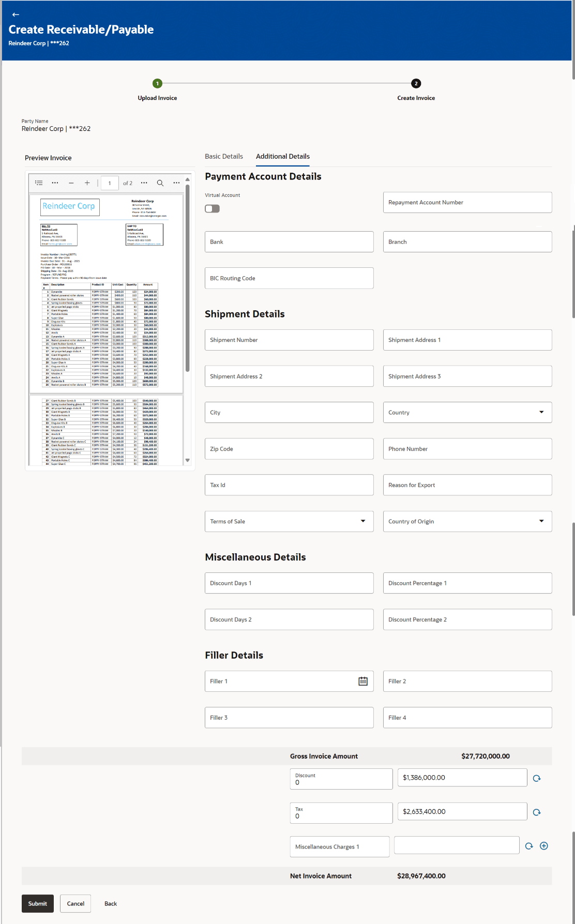575x924 pixels.
Task: Open search in the invoice preview
Action: coord(160,183)
